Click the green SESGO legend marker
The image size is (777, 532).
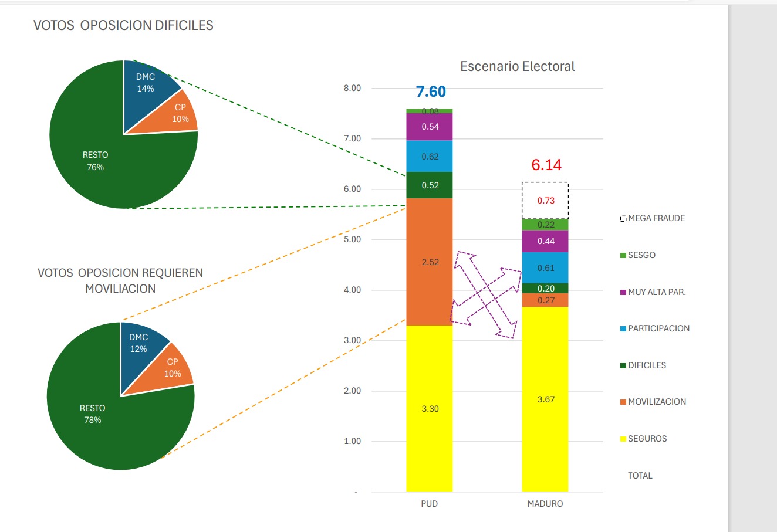(x=623, y=256)
